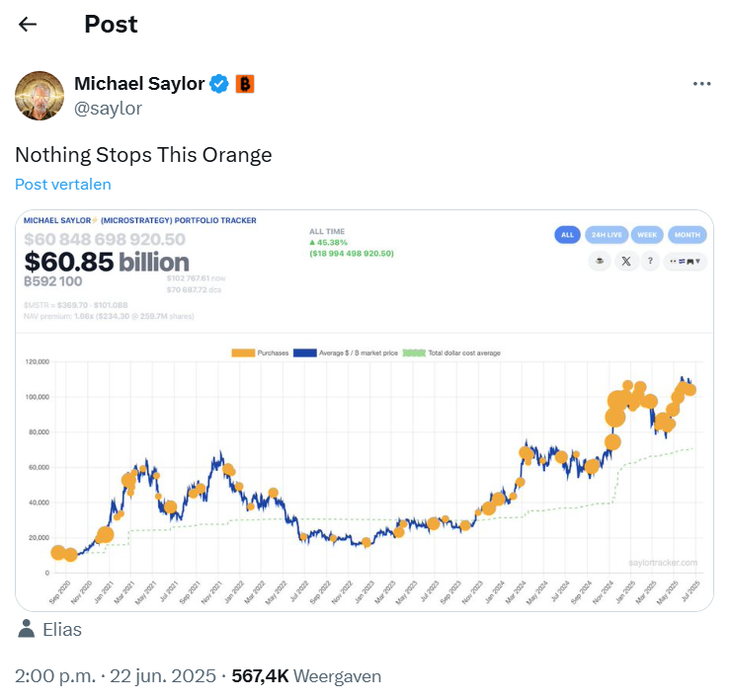Open the @saylor handle link
Screen dimensions: 733x700
[108, 109]
